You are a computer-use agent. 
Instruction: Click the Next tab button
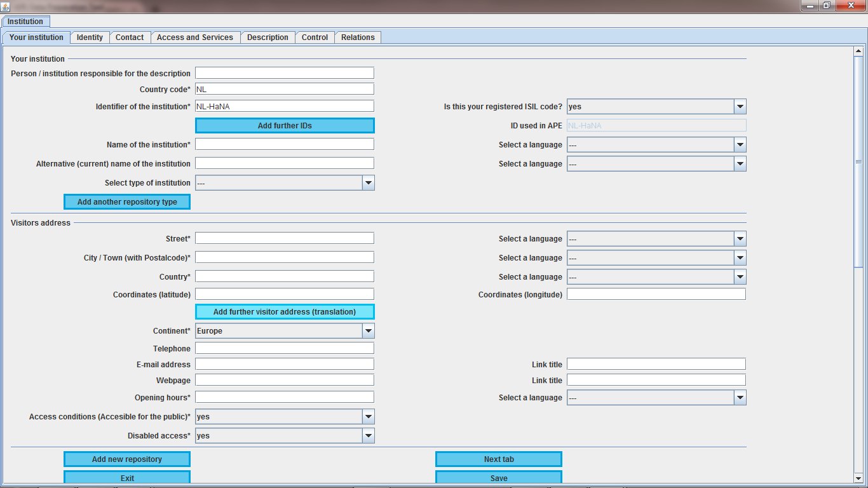pyautogui.click(x=499, y=459)
